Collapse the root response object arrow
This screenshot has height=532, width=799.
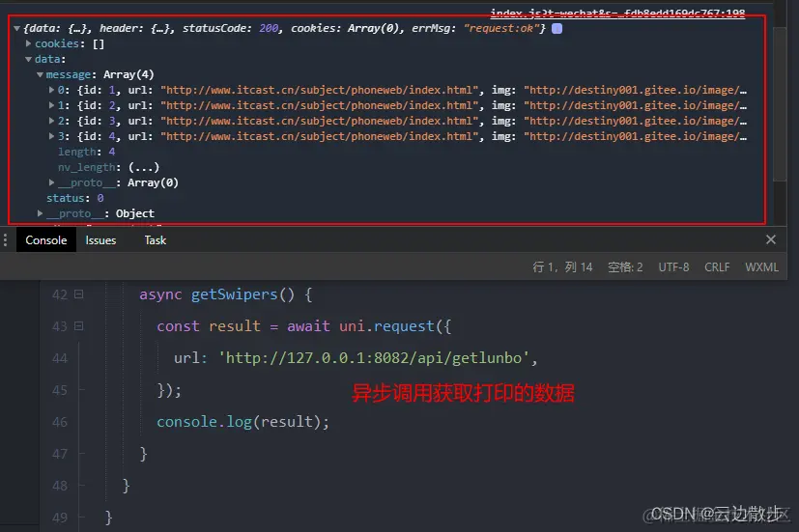(x=16, y=29)
